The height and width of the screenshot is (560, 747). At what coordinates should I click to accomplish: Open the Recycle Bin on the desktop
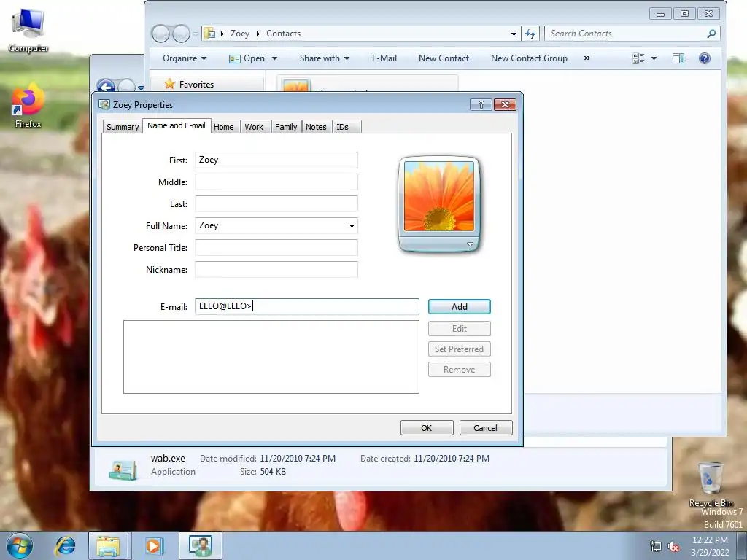pos(711,484)
